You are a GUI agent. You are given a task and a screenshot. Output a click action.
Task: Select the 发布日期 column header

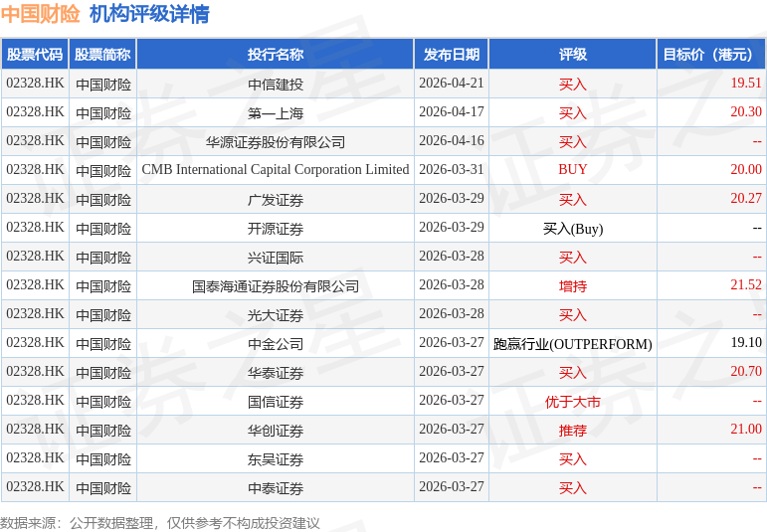coord(452,55)
